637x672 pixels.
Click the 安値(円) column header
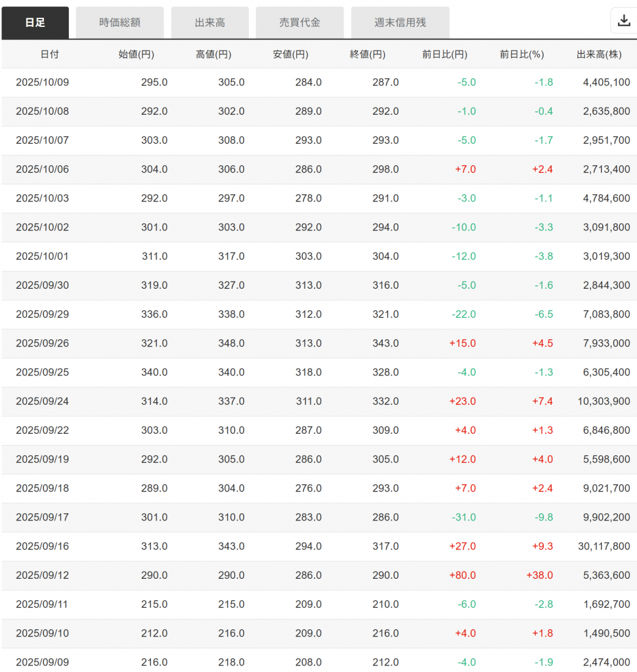click(x=290, y=54)
